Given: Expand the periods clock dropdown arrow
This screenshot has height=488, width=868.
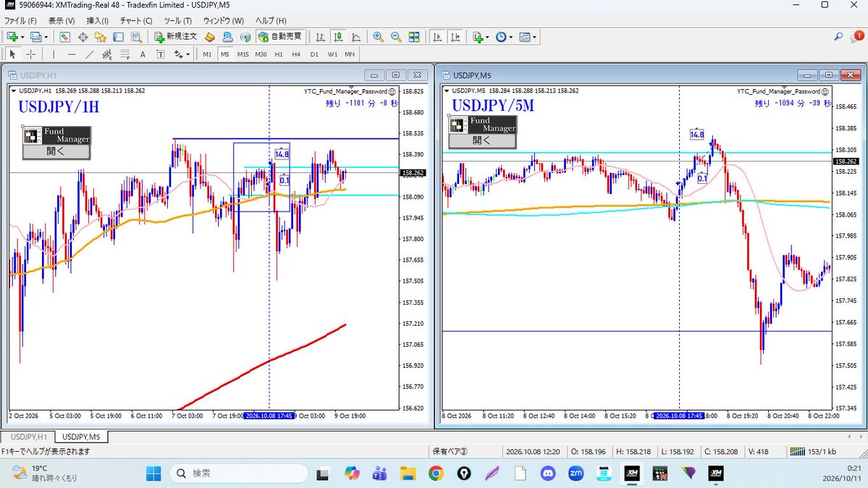Looking at the screenshot, I should click(x=510, y=37).
